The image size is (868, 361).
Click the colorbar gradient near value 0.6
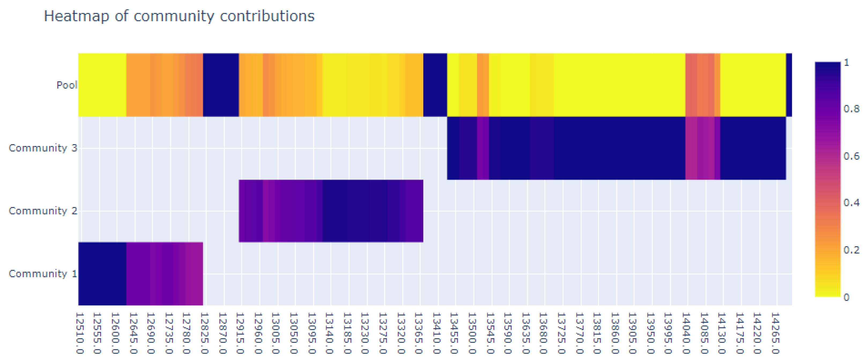point(828,156)
